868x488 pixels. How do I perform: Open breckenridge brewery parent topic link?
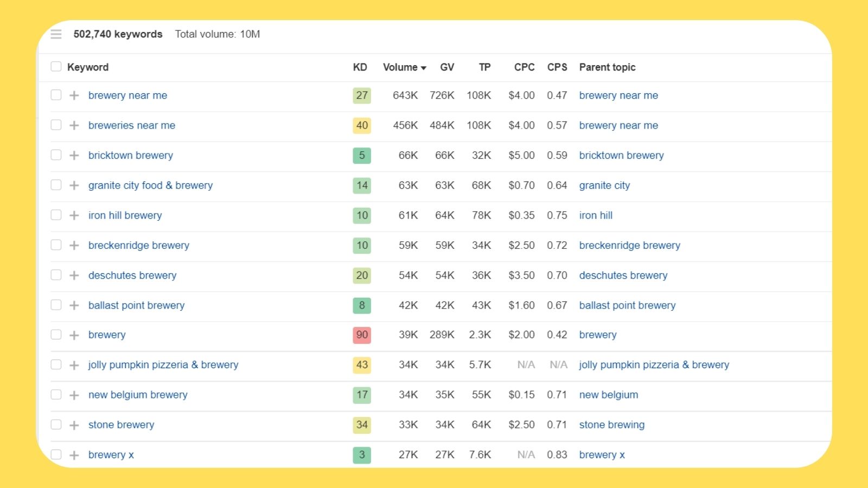coord(629,245)
